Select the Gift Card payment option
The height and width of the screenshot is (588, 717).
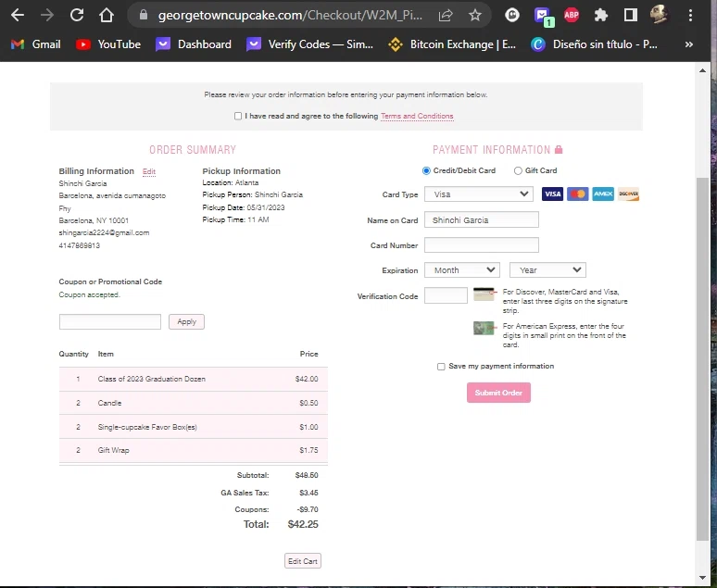pyautogui.click(x=518, y=170)
